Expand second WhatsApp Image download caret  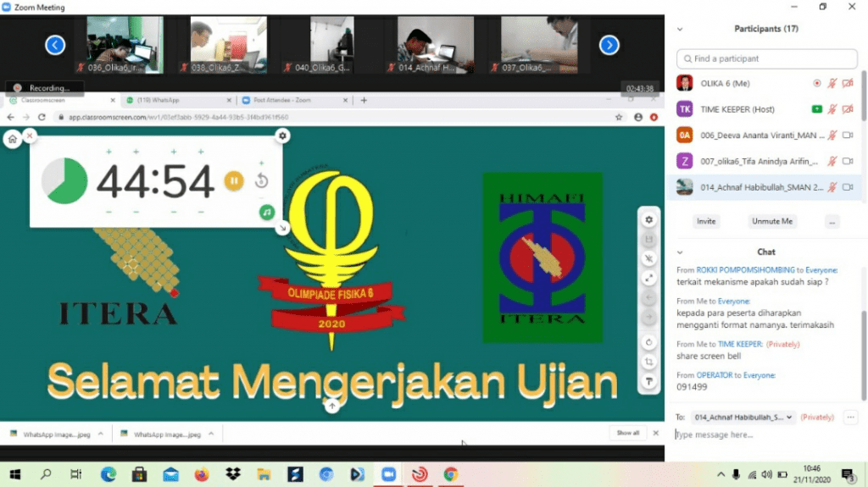[211, 434]
